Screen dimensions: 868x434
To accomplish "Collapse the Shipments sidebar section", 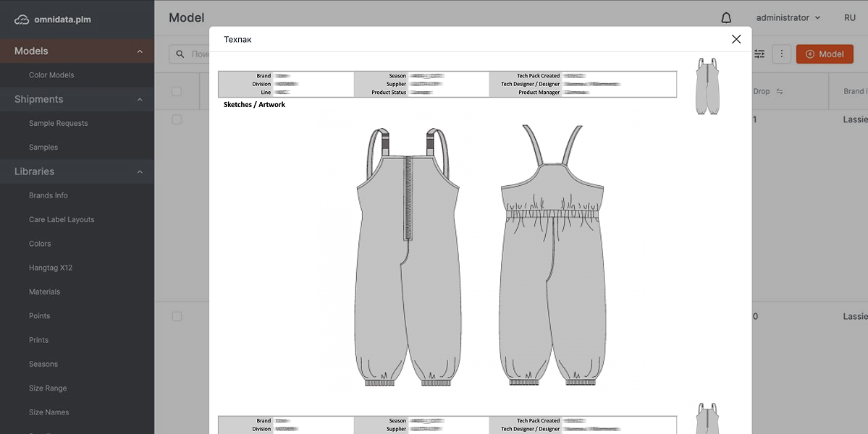I will tap(140, 100).
